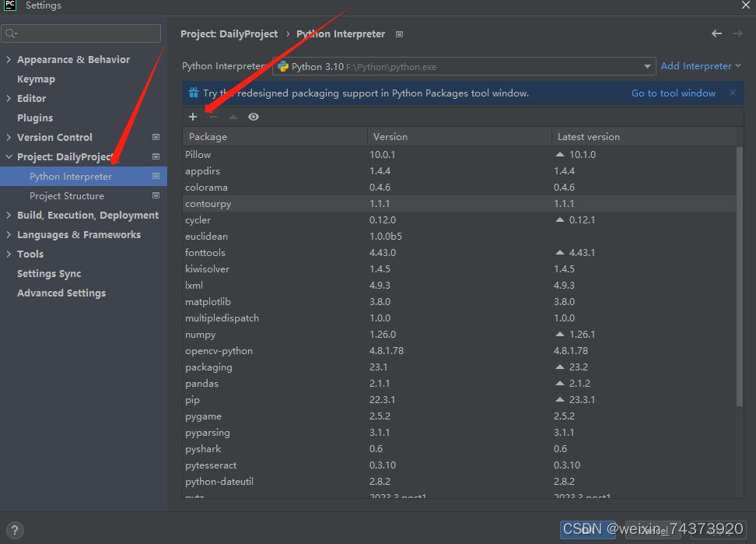
Task: Click the project-level icon beside Version Control
Action: click(x=156, y=137)
